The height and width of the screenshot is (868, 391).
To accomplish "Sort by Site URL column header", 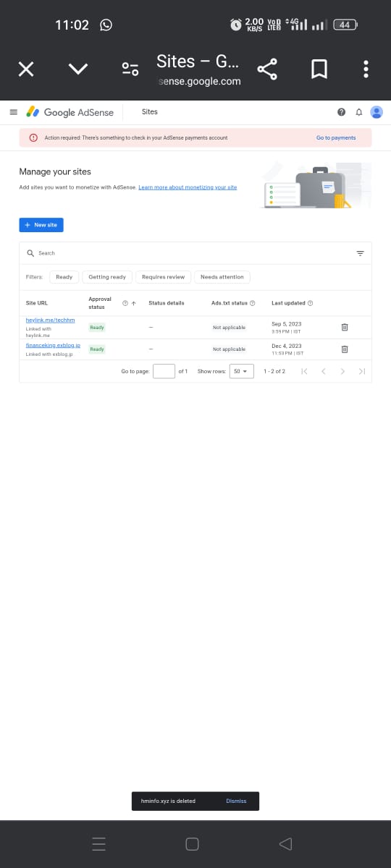I will pyautogui.click(x=37, y=303).
